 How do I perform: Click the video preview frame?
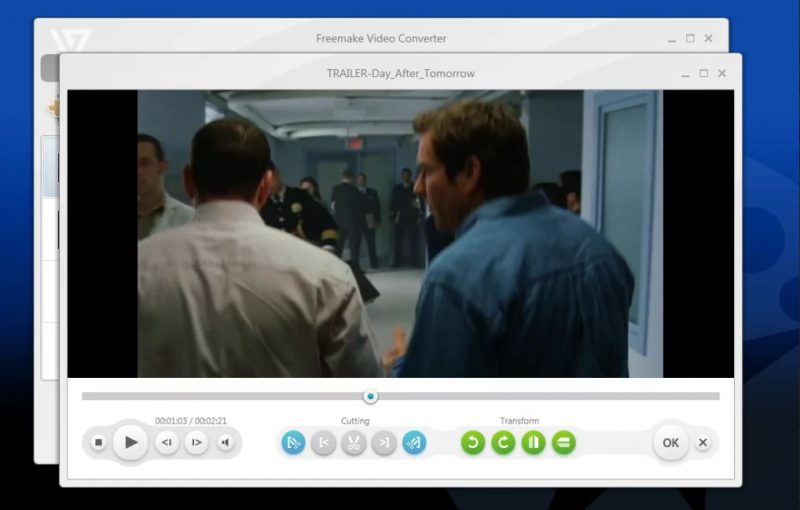pyautogui.click(x=400, y=233)
